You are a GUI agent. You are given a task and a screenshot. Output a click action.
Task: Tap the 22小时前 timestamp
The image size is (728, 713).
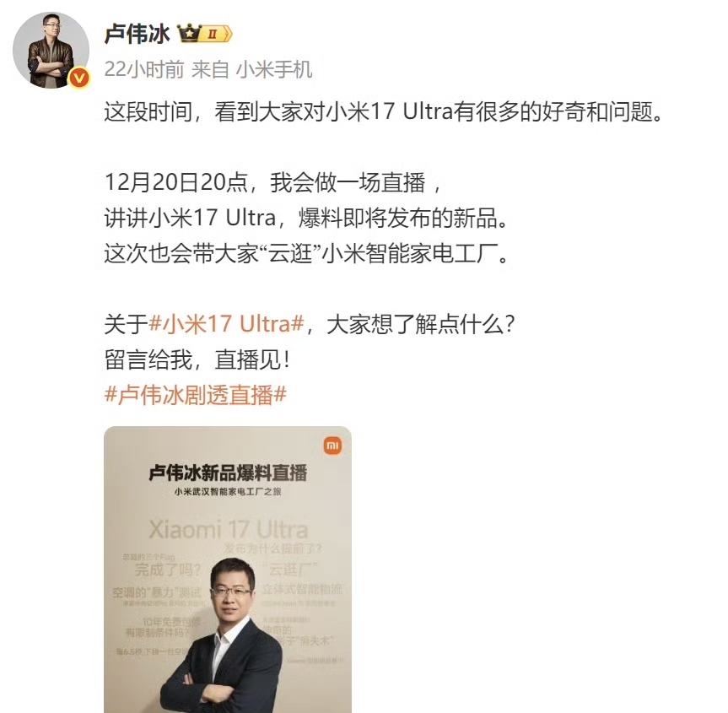144,70
